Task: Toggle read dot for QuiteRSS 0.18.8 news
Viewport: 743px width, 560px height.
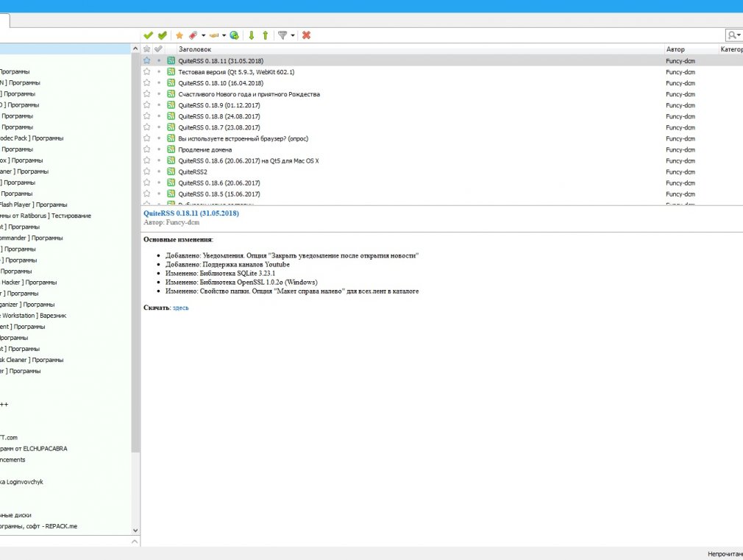Action: tap(159, 116)
